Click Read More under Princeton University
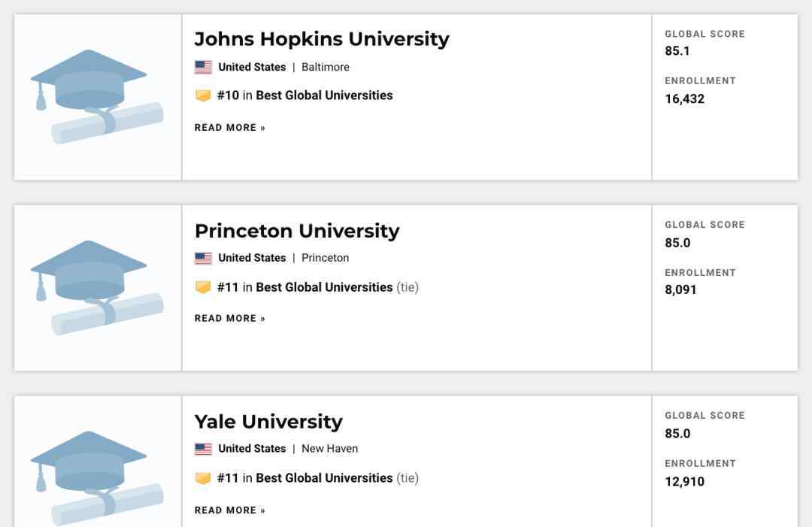This screenshot has height=527, width=812. point(230,318)
